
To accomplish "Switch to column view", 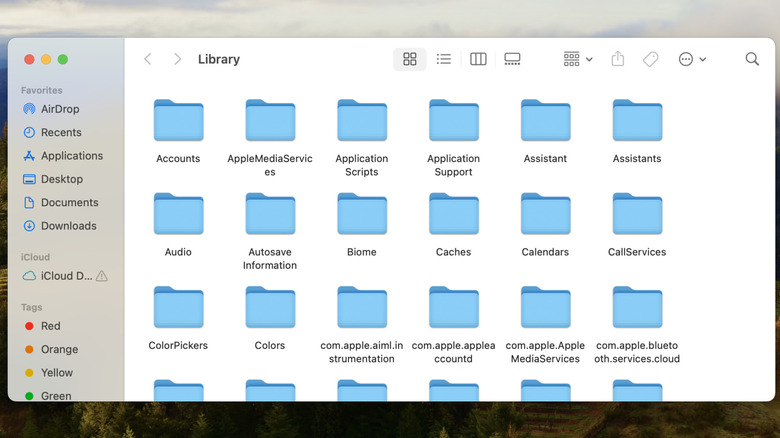I will click(x=478, y=59).
